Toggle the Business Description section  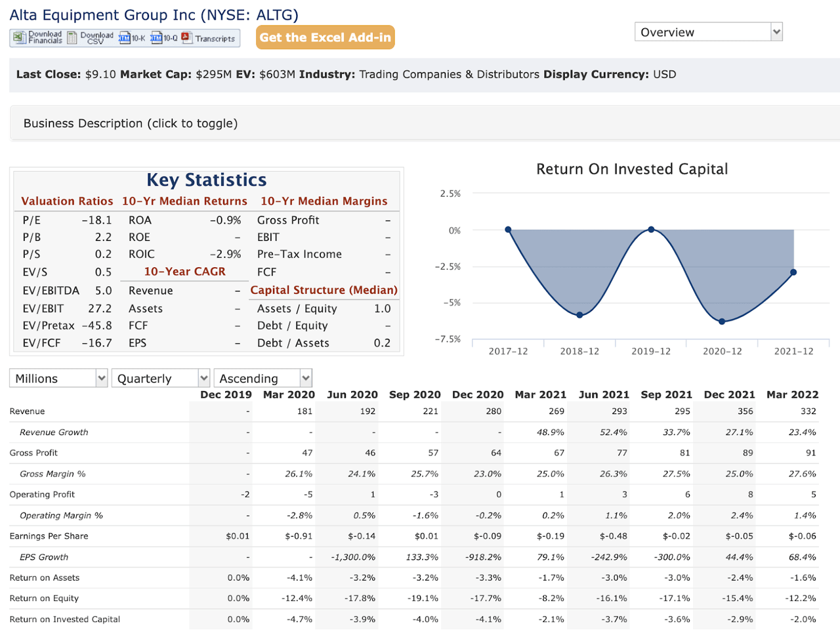tap(425, 123)
